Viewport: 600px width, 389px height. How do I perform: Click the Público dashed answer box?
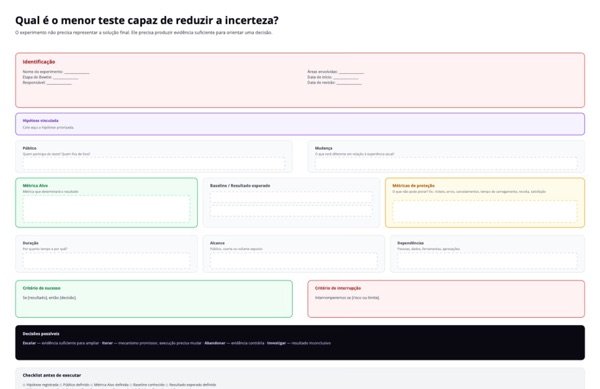pyautogui.click(x=154, y=163)
